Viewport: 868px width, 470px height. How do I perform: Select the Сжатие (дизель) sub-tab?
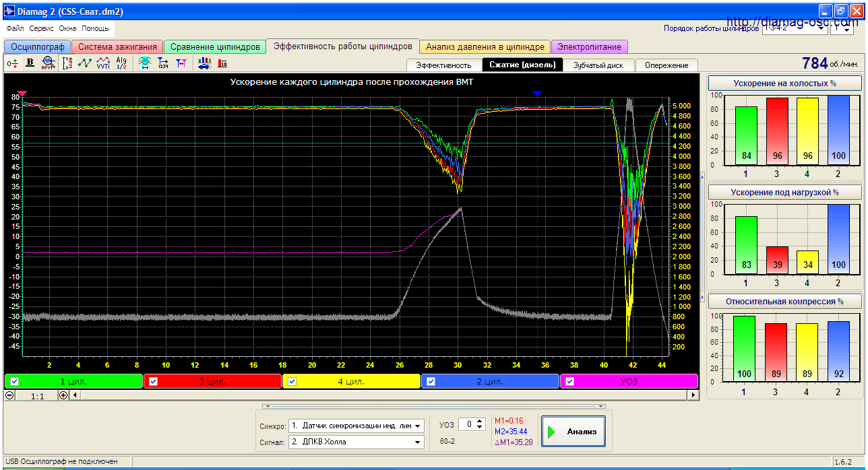[x=522, y=65]
